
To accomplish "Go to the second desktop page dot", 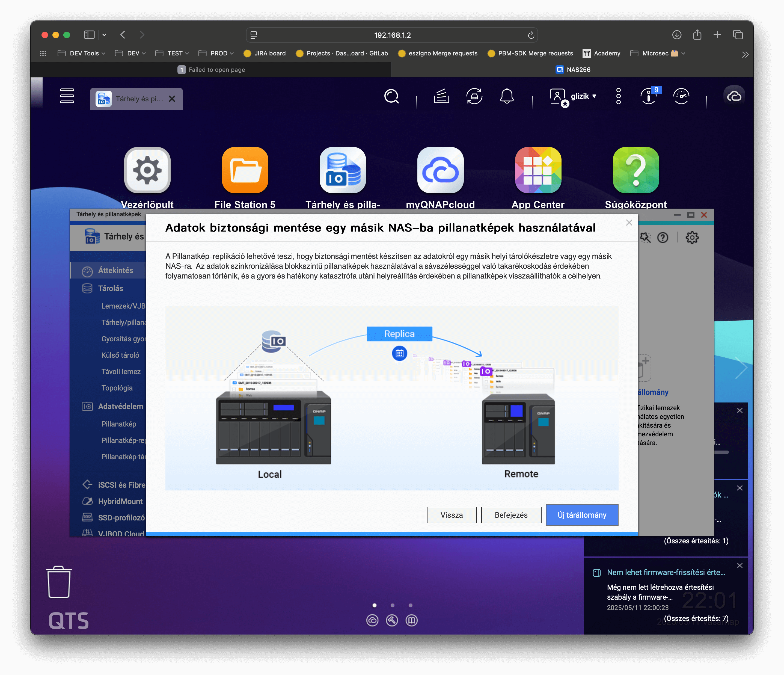I will click(392, 605).
